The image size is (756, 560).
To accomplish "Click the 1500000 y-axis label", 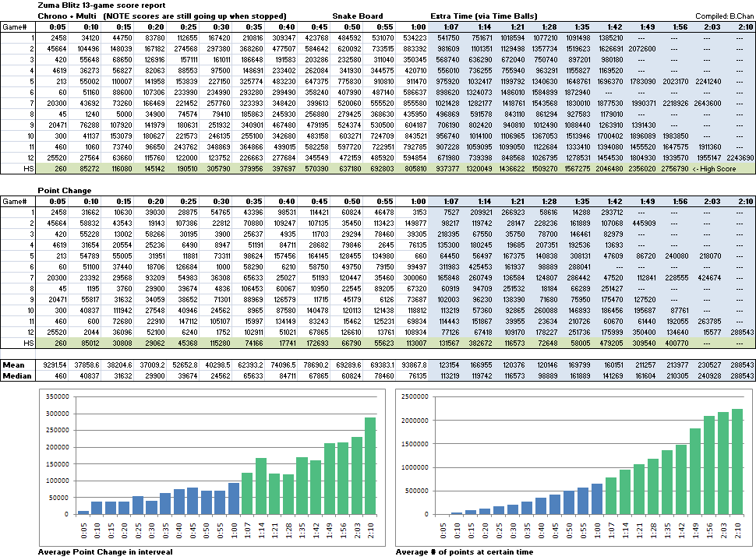I will (x=415, y=444).
